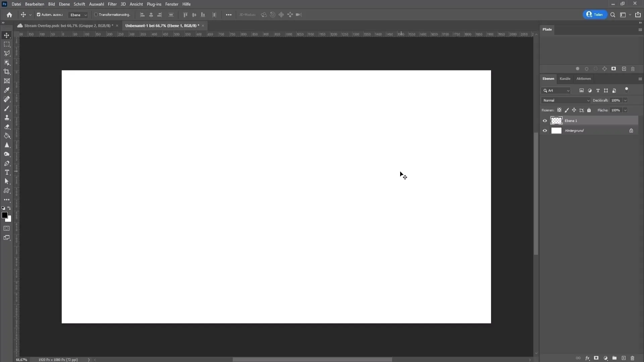Viewport: 644px width, 362px height.
Task: Toggle foreground/background color swap
Action: pyautogui.click(x=9, y=208)
